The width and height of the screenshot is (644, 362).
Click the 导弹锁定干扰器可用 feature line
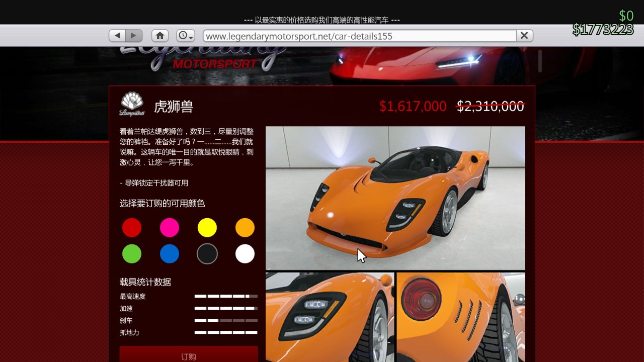(x=154, y=183)
